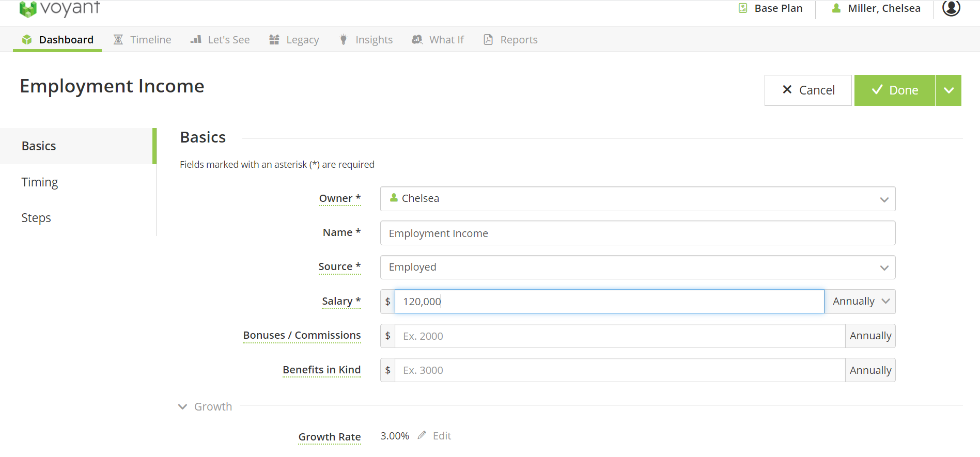Viewport: 980px width, 457px height.
Task: Click the Benefits in Kind label
Action: 321,370
